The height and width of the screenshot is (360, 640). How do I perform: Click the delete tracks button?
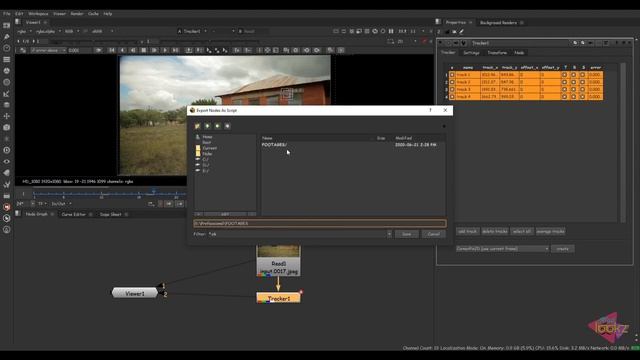tap(495, 231)
